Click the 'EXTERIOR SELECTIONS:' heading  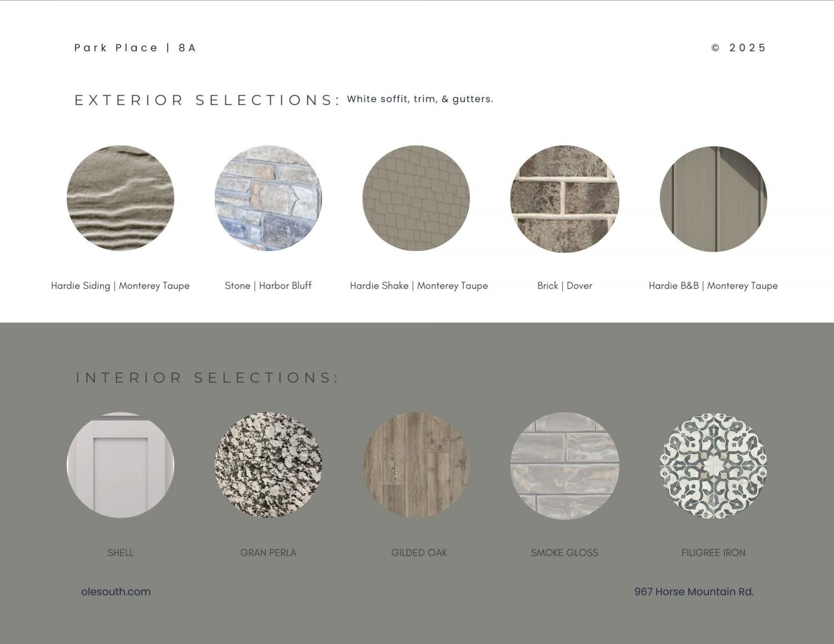pos(207,100)
